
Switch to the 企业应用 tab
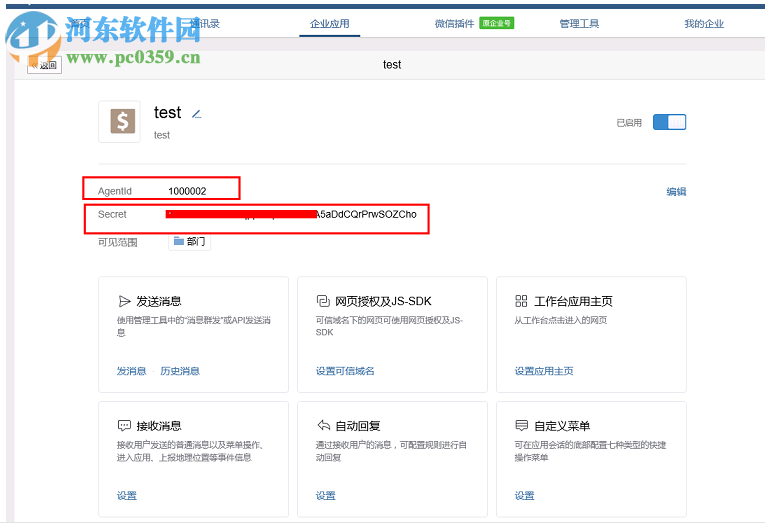point(330,23)
